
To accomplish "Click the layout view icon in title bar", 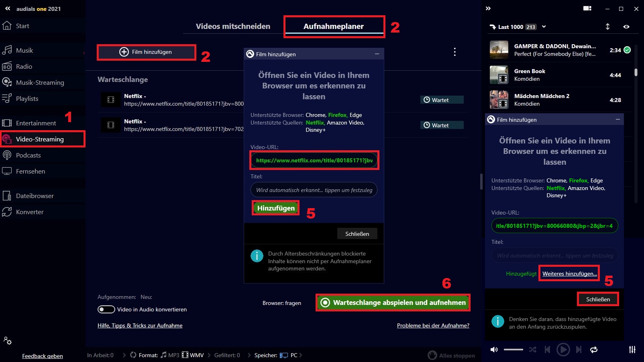I will pyautogui.click(x=587, y=8).
